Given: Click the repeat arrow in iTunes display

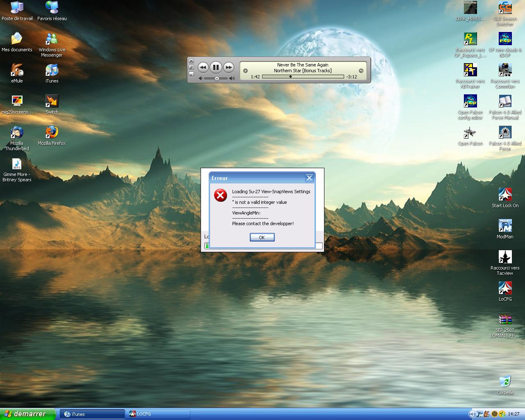Looking at the screenshot, I should pos(361,71).
